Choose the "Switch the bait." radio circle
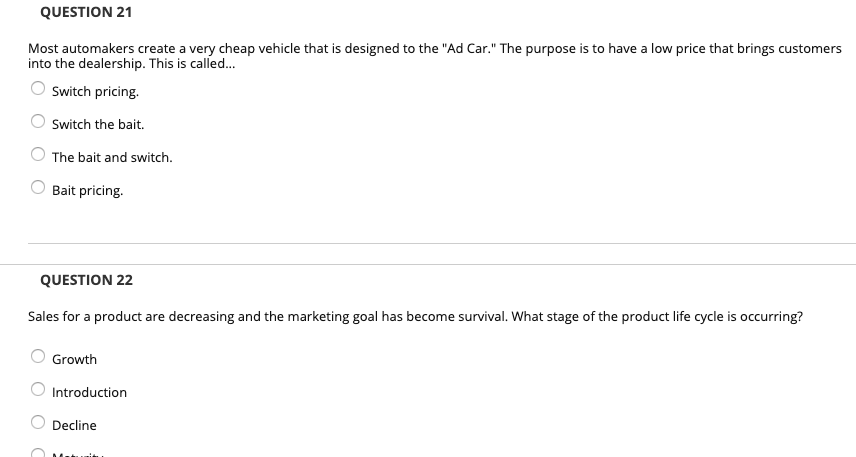 (x=38, y=121)
